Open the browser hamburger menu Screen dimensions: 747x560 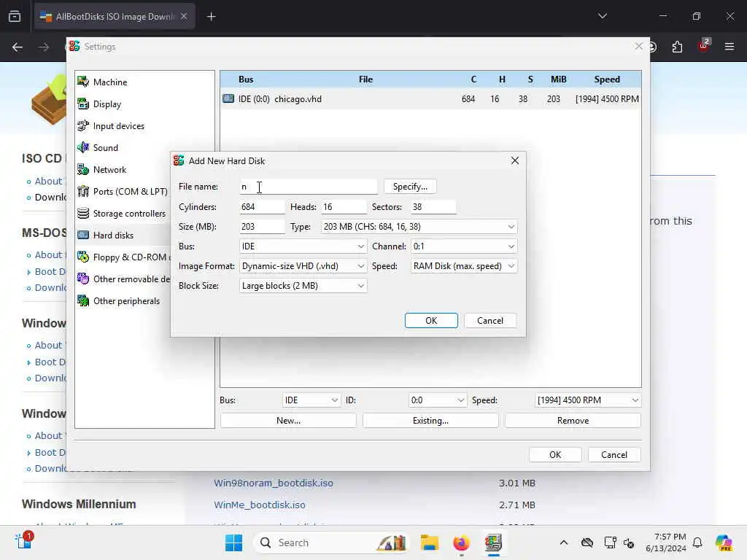pyautogui.click(x=729, y=47)
